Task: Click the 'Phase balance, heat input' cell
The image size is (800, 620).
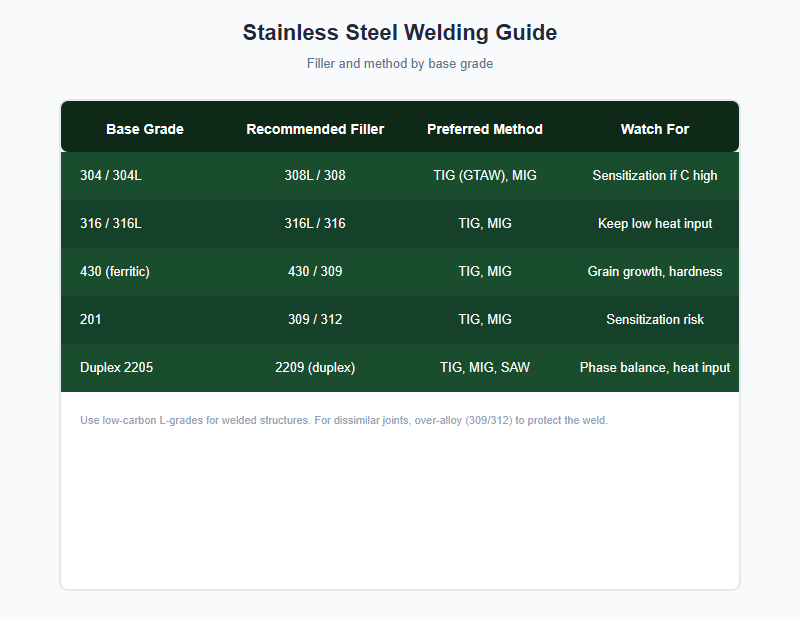Action: 655,367
